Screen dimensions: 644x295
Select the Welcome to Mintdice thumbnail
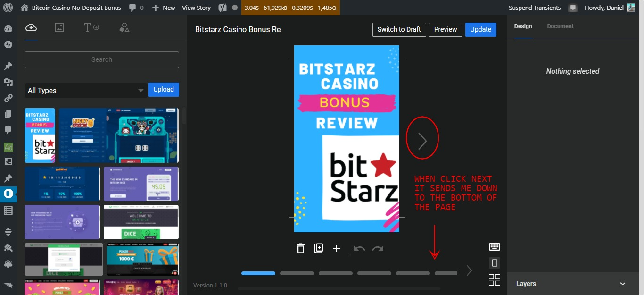click(x=141, y=222)
